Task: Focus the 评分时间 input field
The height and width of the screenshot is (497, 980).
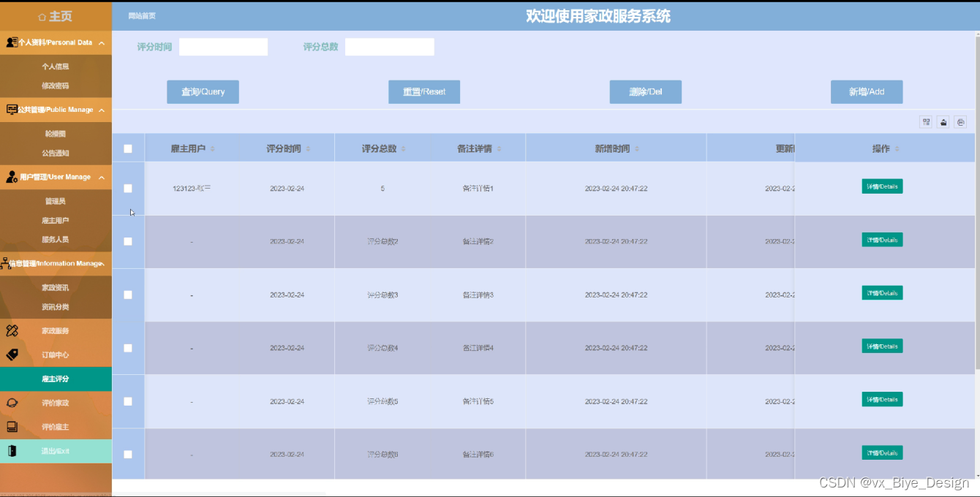Action: pos(223,47)
